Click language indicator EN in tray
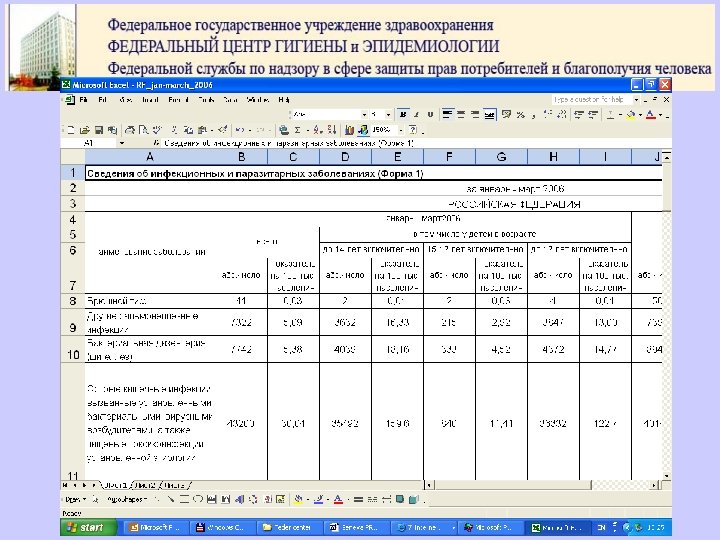Viewport: 720px width, 540px height. point(601,528)
